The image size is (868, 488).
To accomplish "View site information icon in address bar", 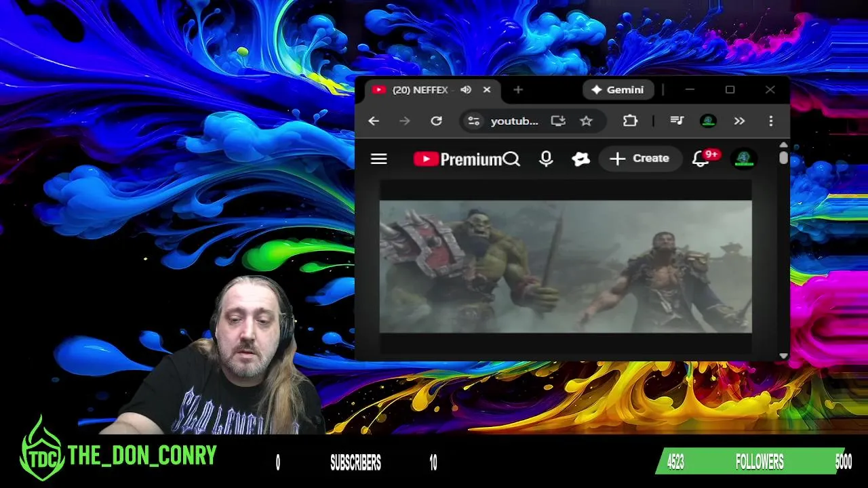I will tap(474, 121).
